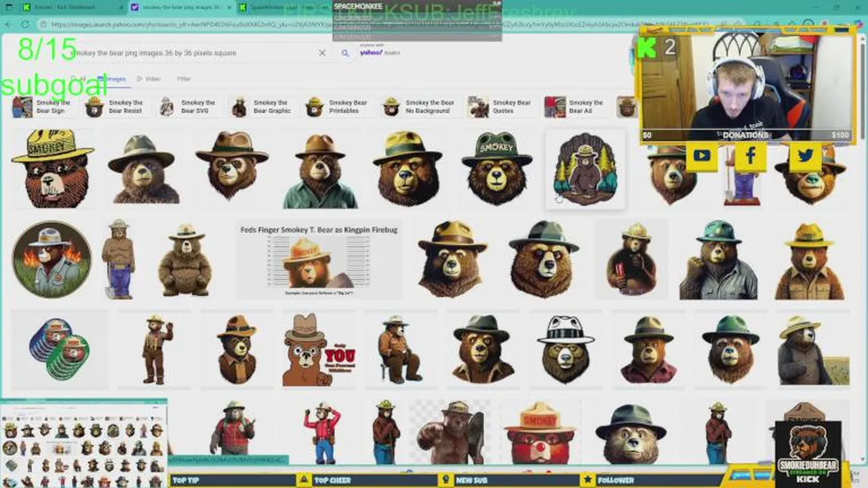Open the sitting plush bear image

(185, 260)
